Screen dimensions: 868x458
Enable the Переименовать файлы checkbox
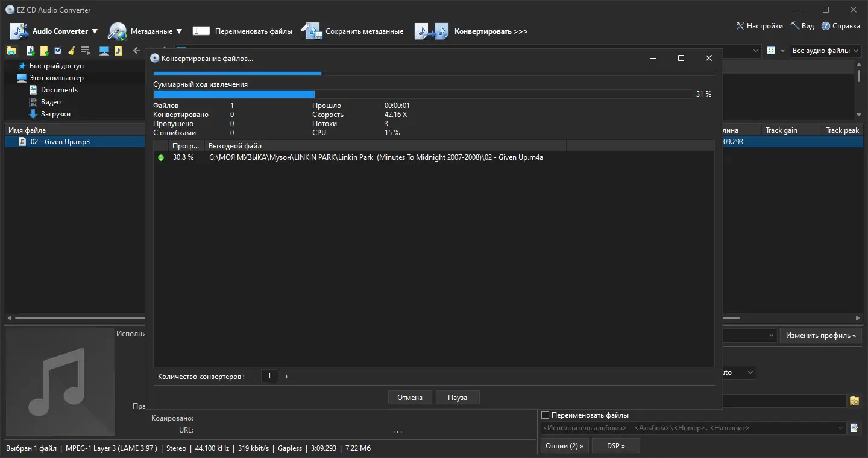click(546, 415)
